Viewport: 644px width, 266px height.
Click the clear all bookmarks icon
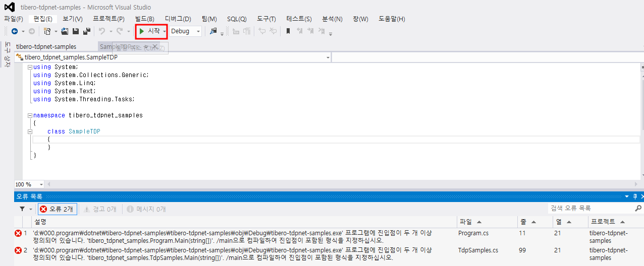click(322, 31)
